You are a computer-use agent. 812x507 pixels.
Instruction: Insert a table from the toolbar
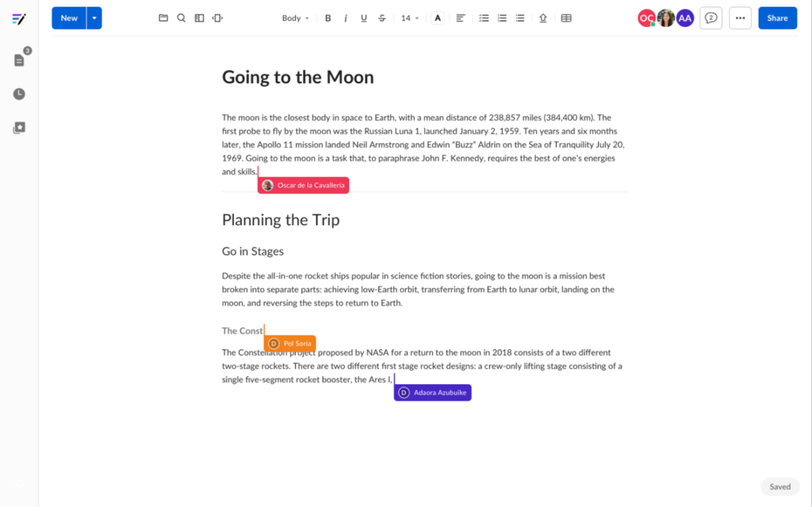(566, 18)
